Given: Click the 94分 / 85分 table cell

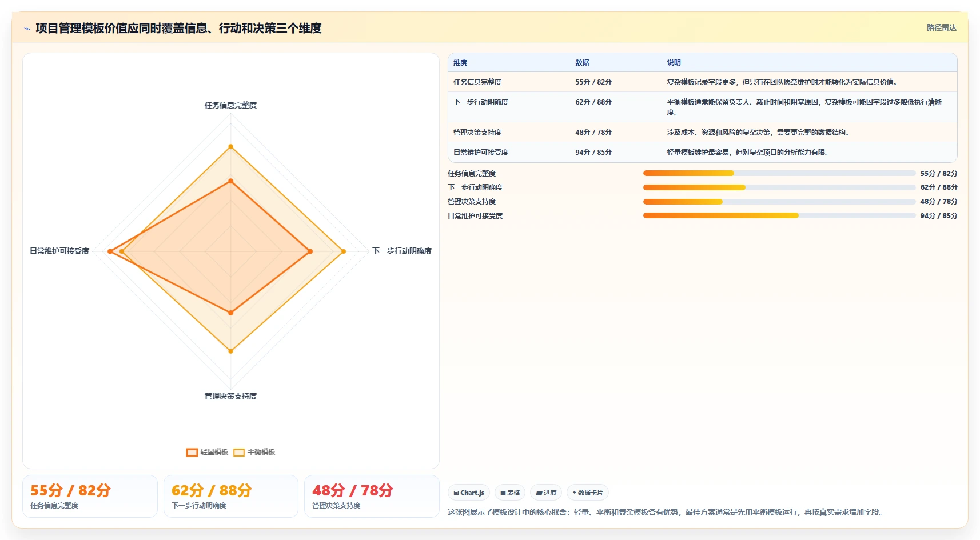Looking at the screenshot, I should pyautogui.click(x=593, y=153).
